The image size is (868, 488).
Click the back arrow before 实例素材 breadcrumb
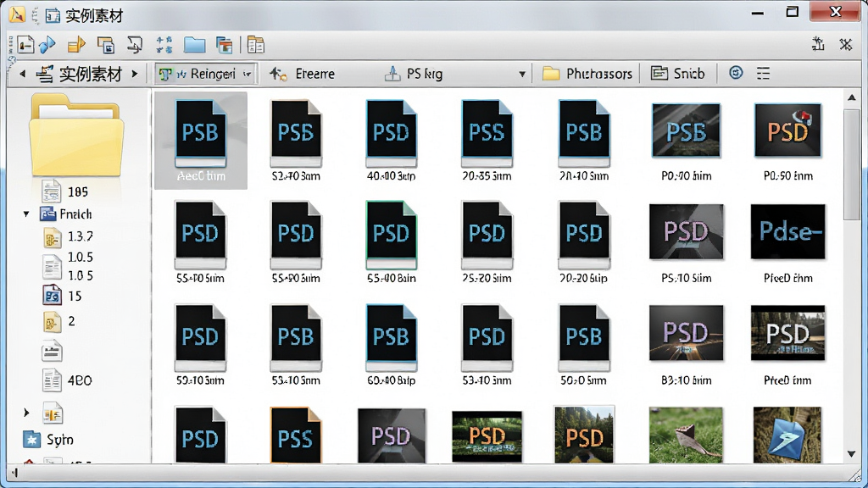click(x=22, y=73)
